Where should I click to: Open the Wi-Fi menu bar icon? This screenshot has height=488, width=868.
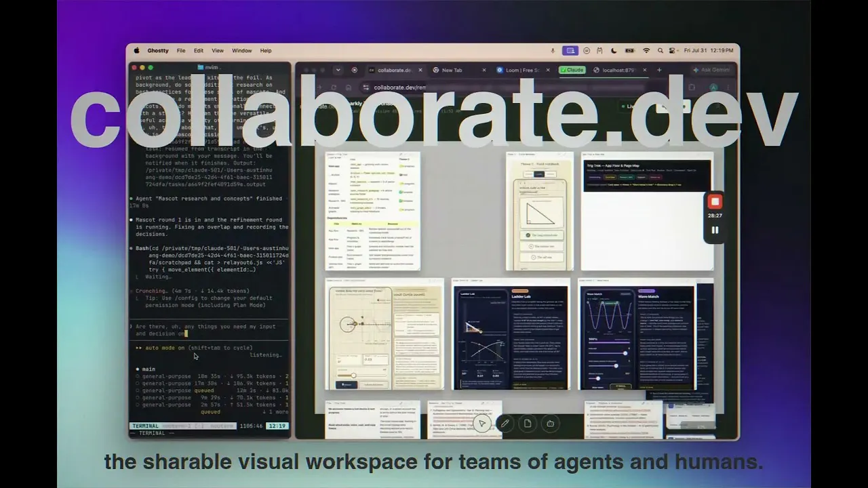click(x=646, y=51)
